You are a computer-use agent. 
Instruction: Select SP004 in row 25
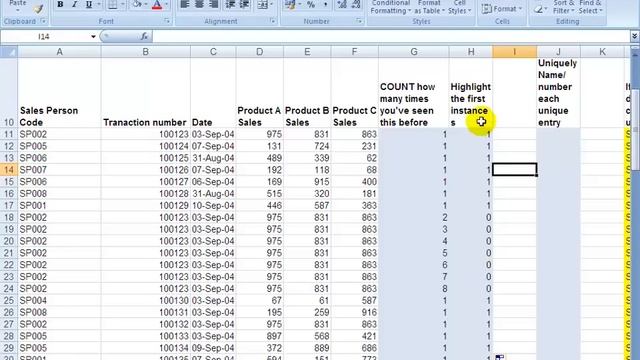coord(59,300)
